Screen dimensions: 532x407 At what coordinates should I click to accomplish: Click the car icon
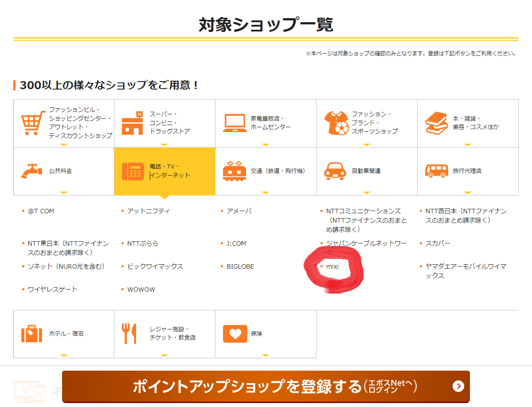pyautogui.click(x=336, y=171)
